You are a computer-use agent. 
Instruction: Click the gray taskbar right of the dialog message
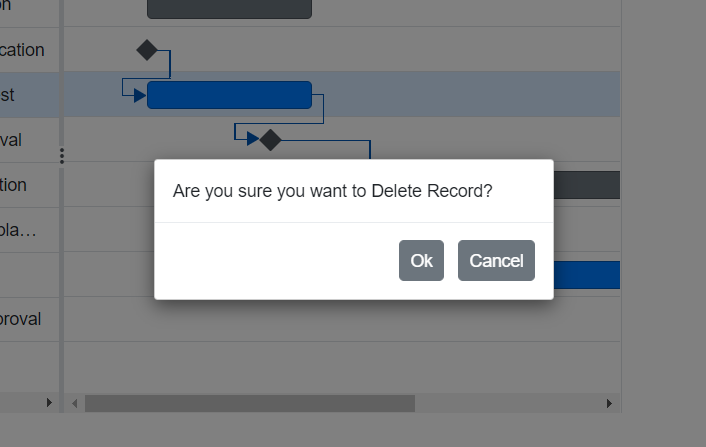(x=587, y=185)
